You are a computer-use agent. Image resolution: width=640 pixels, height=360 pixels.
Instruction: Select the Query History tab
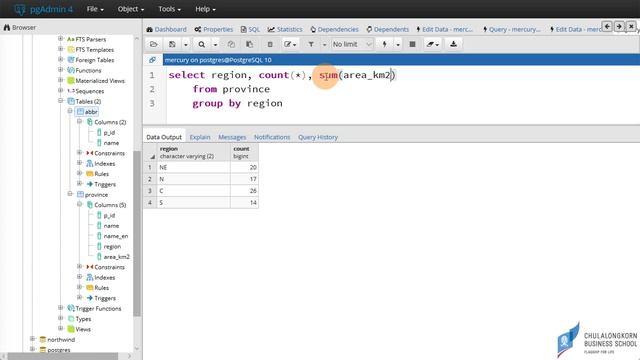click(318, 137)
